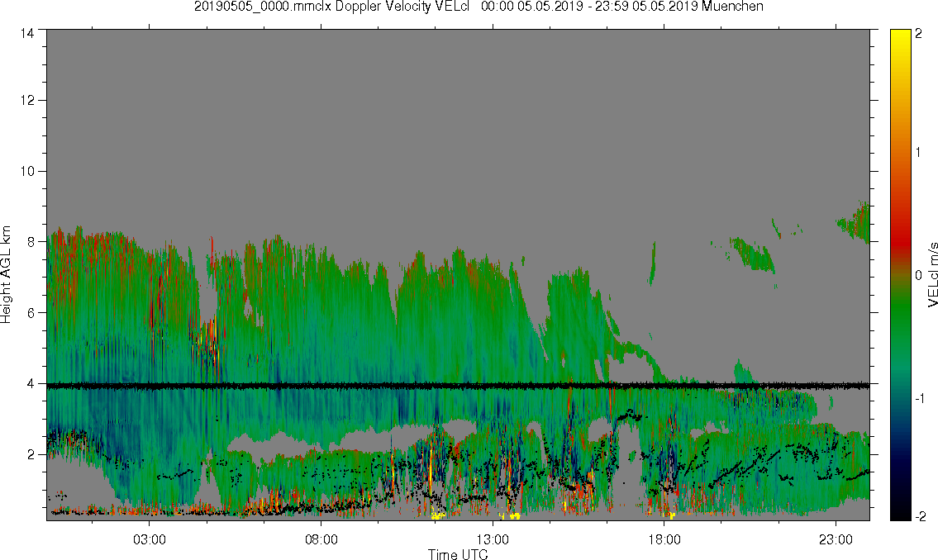Click the 8 km height tick label
The image size is (938, 560).
click(x=31, y=242)
